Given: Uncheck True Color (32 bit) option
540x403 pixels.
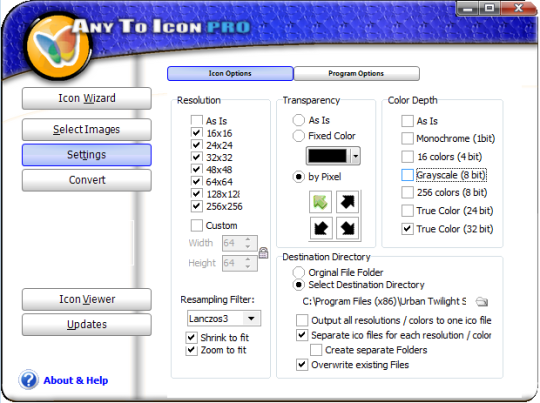Looking at the screenshot, I should coord(407,229).
